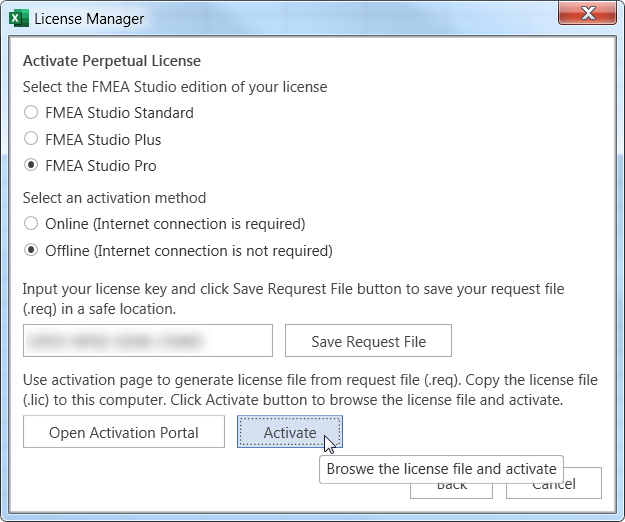This screenshot has width=625, height=522.
Task: Select the FMEA Studio Pro radio button
Action: 31,165
